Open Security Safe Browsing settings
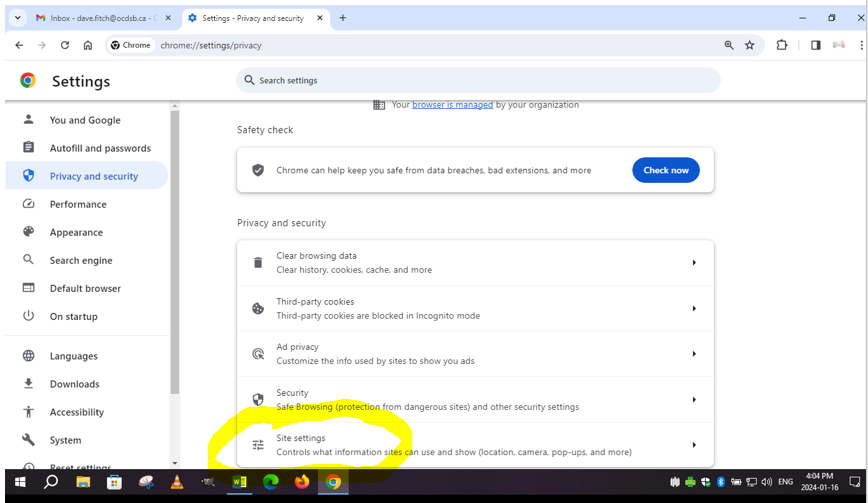 (475, 400)
